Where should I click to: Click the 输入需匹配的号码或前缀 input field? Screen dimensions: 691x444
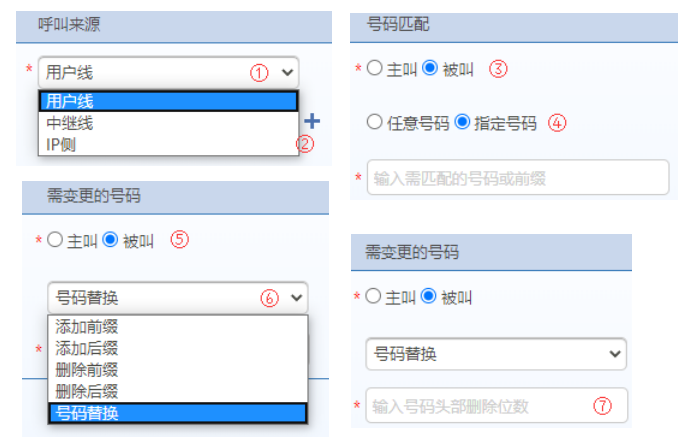coord(517,178)
